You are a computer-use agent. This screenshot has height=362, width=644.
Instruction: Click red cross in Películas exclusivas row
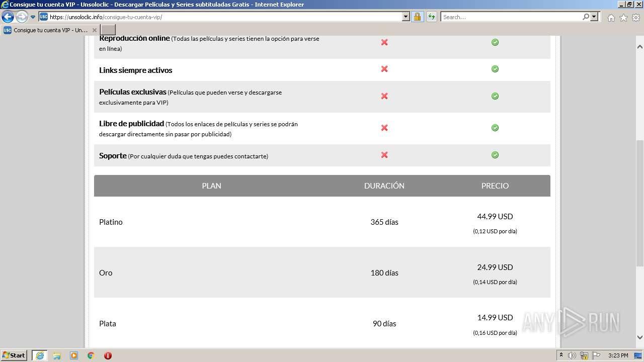(384, 96)
